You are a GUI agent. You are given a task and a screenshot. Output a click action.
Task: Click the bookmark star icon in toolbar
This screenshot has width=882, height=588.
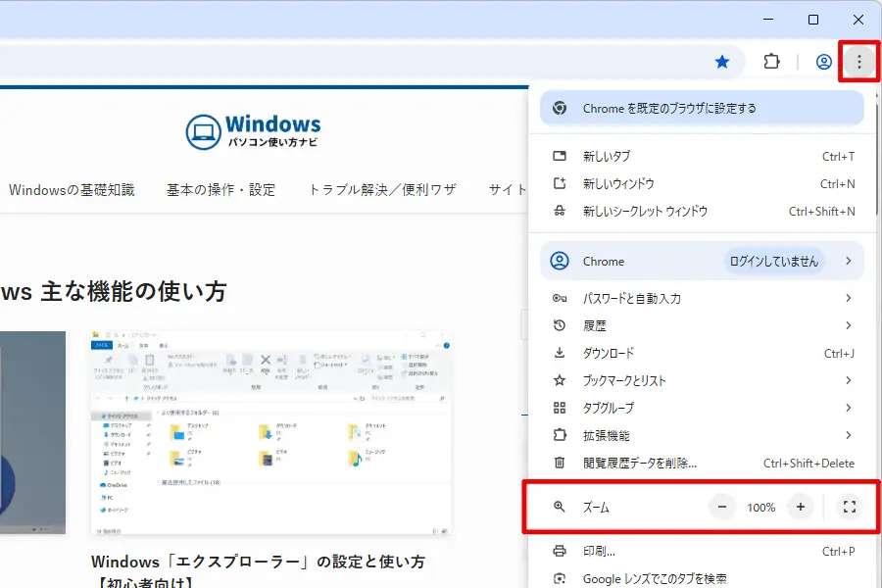click(x=722, y=61)
